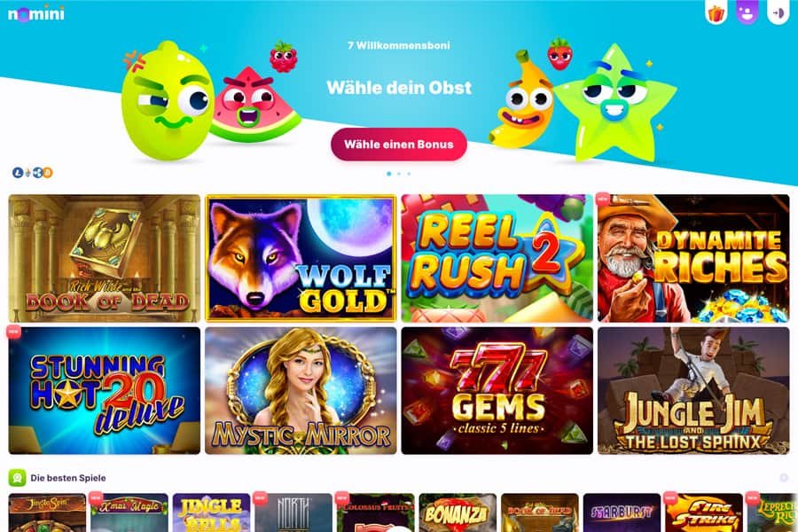Click the round arrow next to Die besten Spiele row
The image size is (798, 532).
784,478
